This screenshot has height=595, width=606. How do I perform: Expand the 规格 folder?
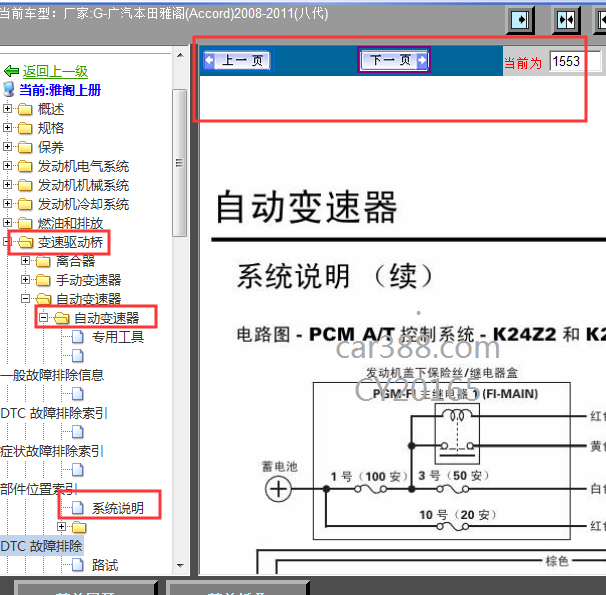click(7, 128)
